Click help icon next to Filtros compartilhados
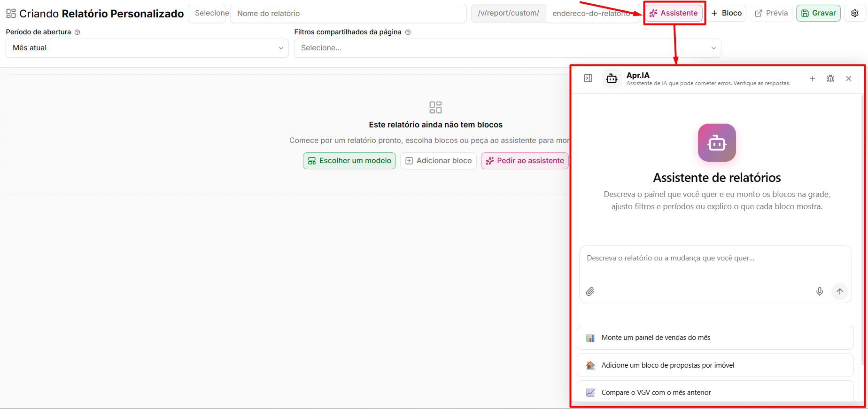 pyautogui.click(x=408, y=32)
